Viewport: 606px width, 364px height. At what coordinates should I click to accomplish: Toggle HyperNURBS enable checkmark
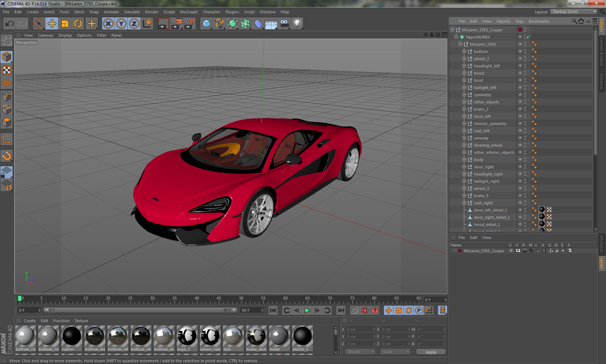coord(528,37)
